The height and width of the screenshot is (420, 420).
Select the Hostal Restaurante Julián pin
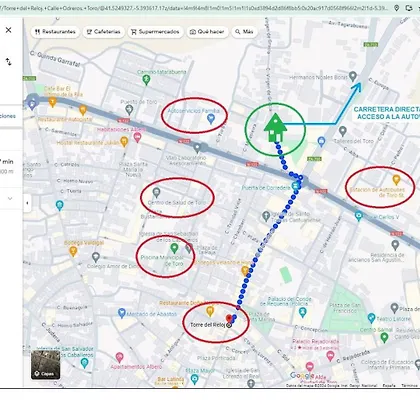[x=124, y=142]
